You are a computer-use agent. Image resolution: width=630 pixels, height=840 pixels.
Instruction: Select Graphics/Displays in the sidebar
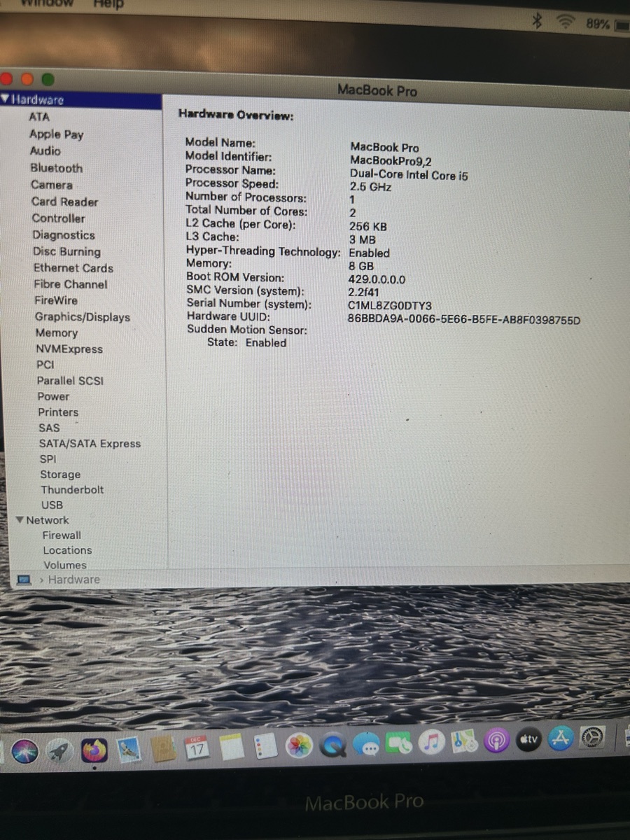(83, 317)
